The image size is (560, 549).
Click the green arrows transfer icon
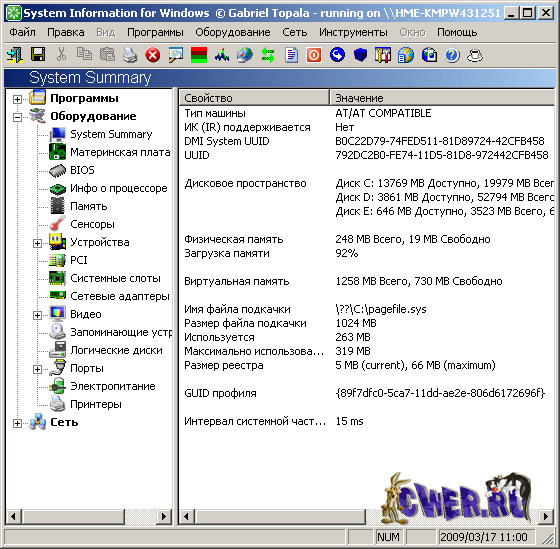point(268,55)
